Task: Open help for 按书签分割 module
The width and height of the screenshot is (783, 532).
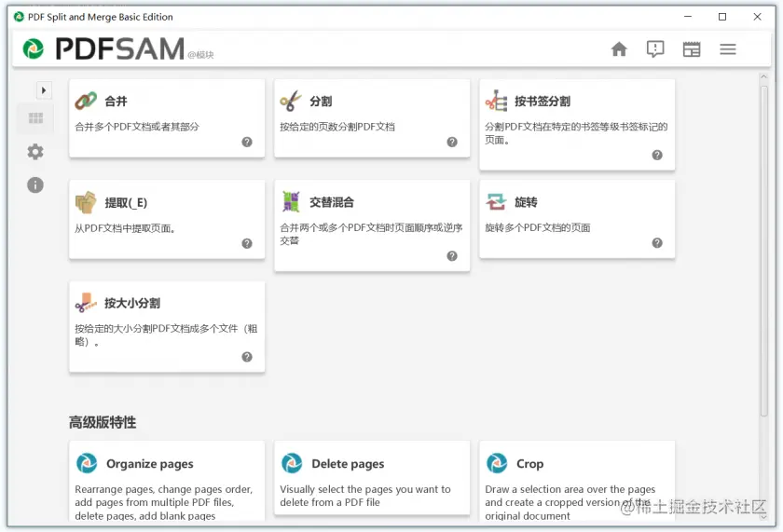Action: (x=657, y=156)
